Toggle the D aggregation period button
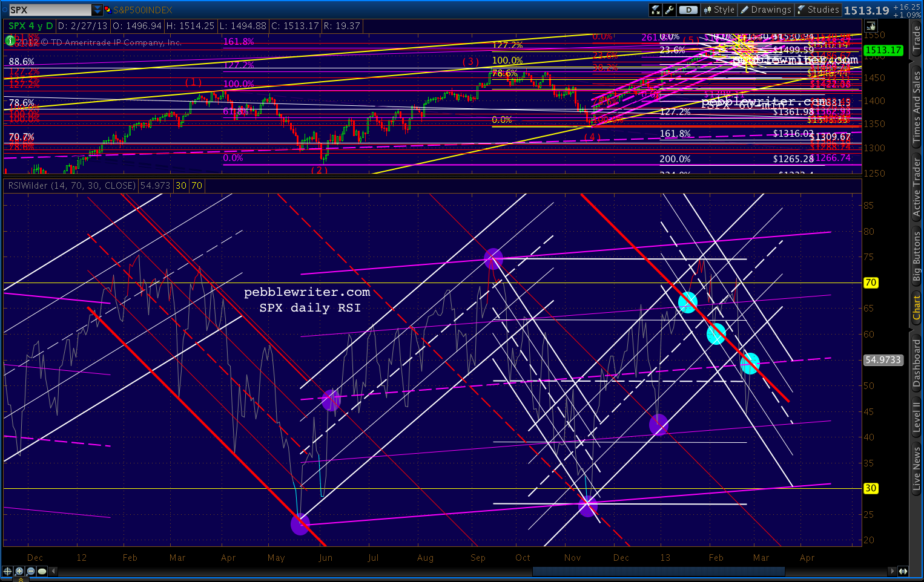The height and width of the screenshot is (582, 924). [x=687, y=10]
